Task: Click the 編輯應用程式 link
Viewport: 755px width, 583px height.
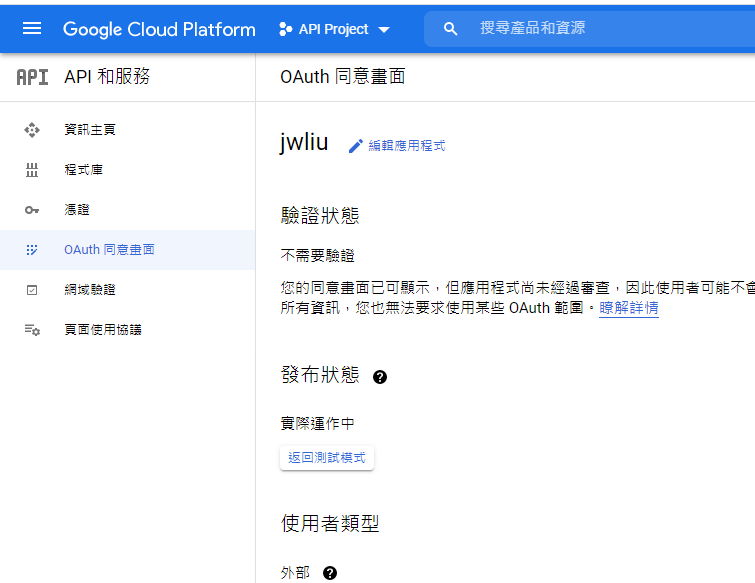Action: click(x=407, y=146)
